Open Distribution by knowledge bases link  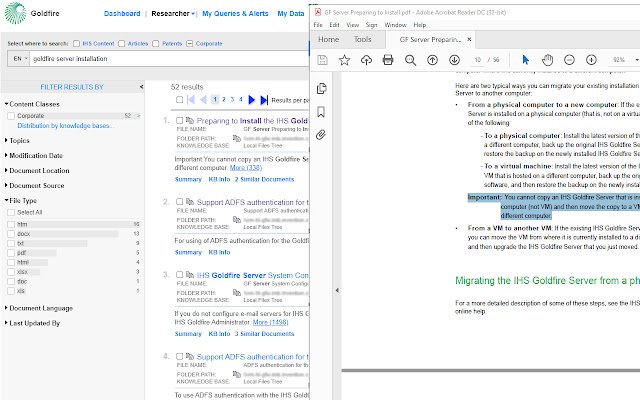point(65,126)
